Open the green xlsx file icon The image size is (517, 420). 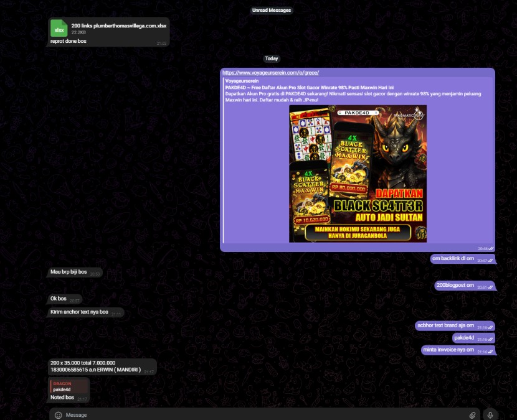click(59, 29)
